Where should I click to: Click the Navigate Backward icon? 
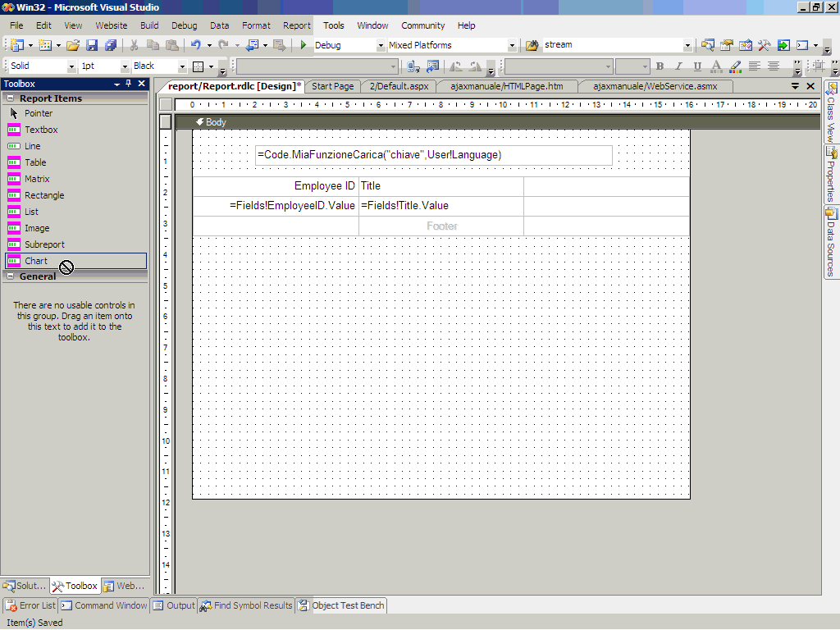(x=252, y=46)
